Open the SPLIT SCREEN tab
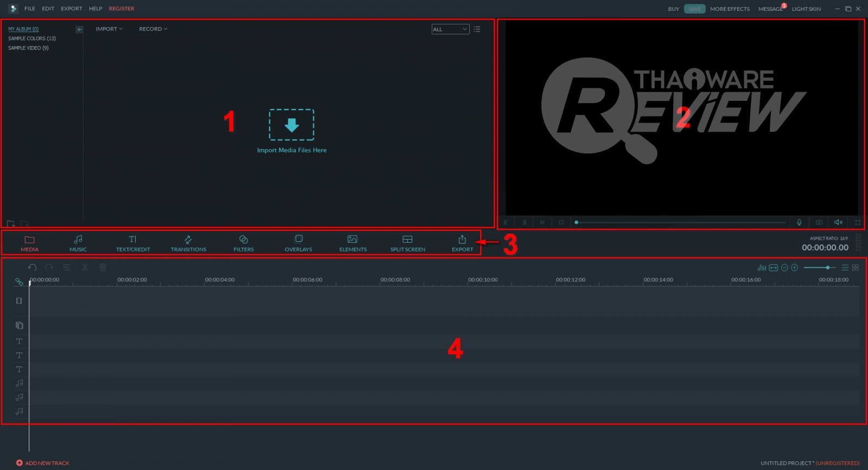The width and height of the screenshot is (868, 470). [408, 243]
